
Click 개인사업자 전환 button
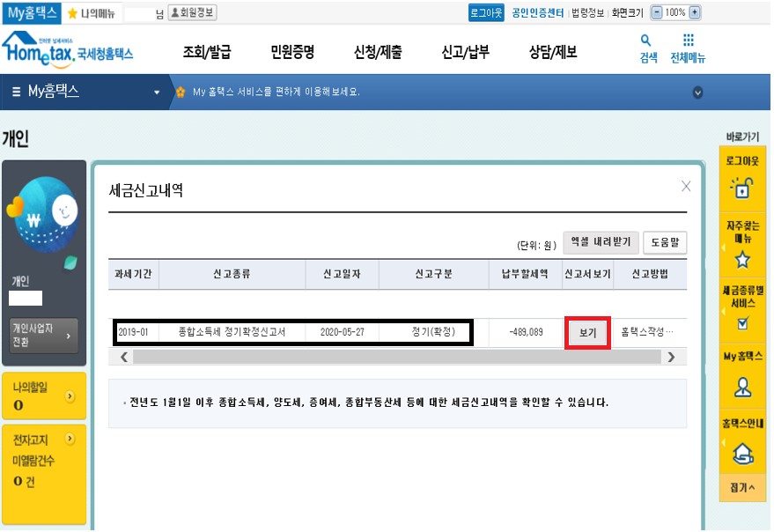tap(43, 335)
